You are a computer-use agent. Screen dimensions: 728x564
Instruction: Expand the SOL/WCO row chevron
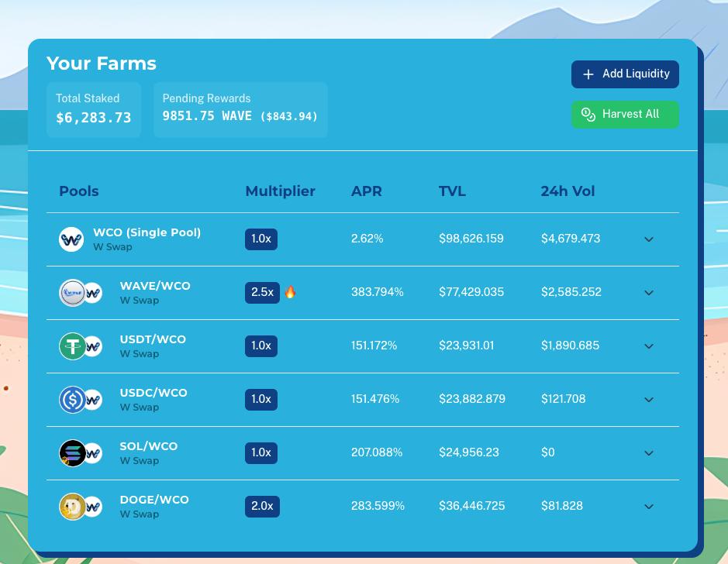tap(649, 453)
